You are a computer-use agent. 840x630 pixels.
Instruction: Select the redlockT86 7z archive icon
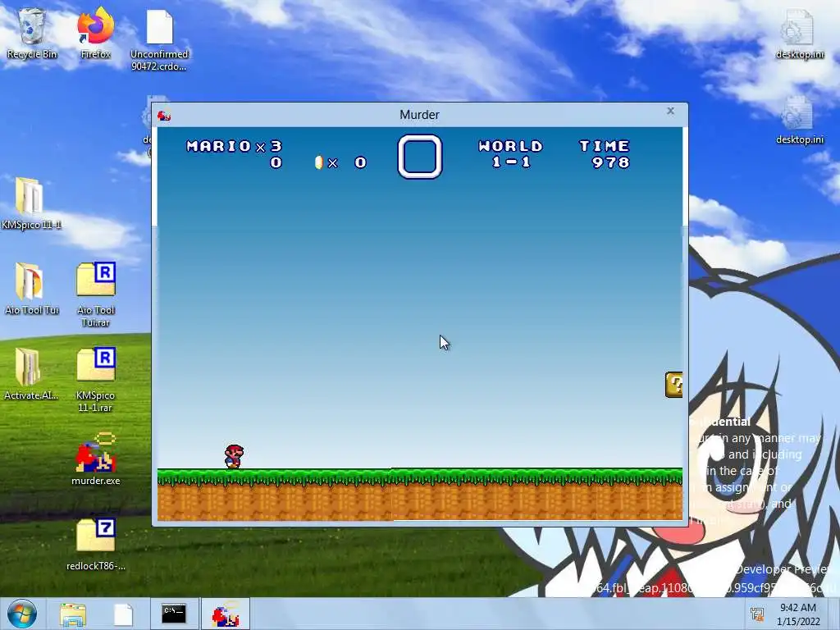[96, 545]
